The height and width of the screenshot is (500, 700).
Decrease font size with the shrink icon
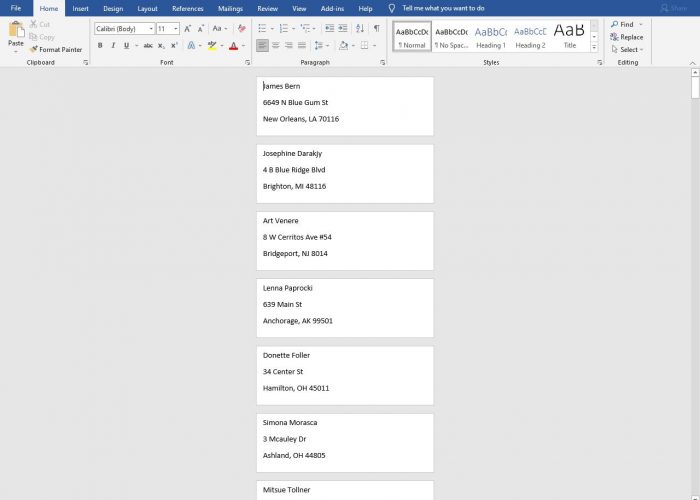tap(201, 29)
